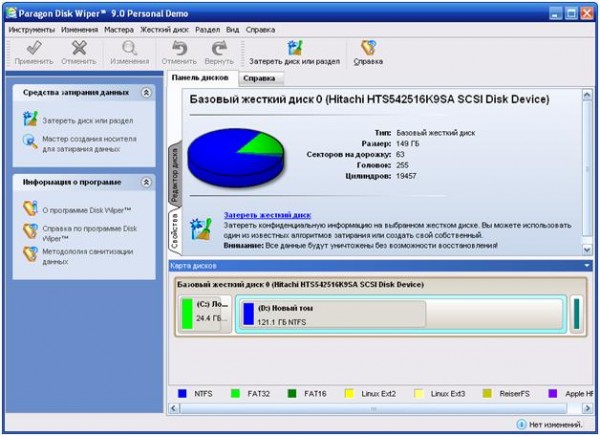The image size is (600, 436).
Task: Click the Отменить X toolbar icon
Action: 79,48
